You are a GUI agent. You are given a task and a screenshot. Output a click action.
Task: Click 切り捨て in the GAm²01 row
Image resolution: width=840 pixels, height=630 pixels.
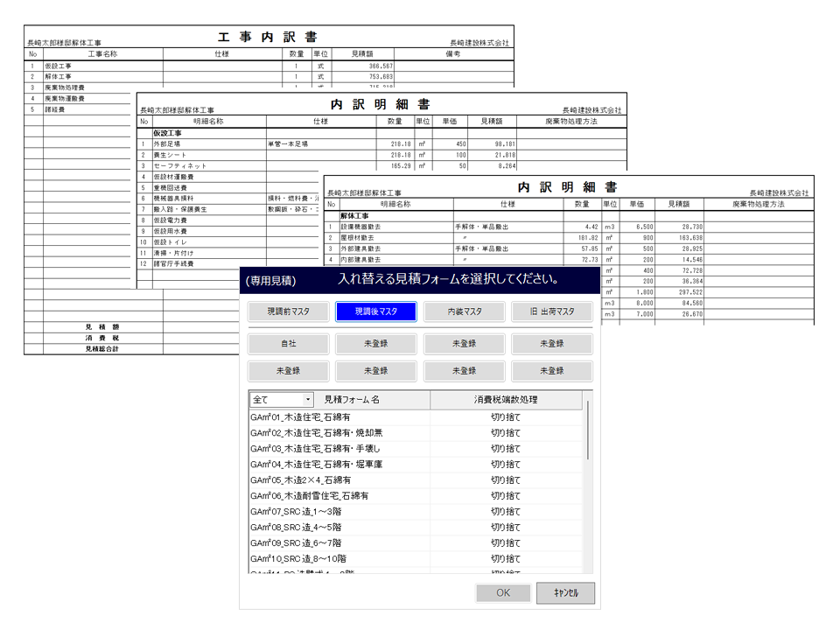506,416
